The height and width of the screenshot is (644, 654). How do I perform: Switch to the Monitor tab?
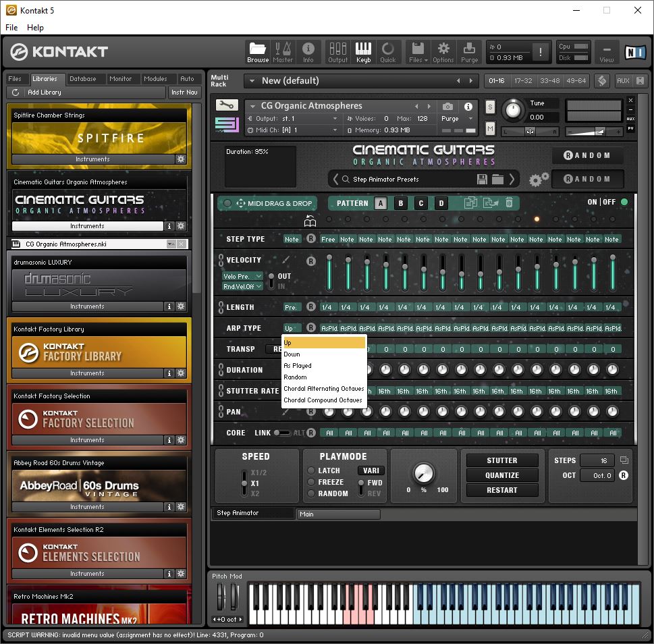(x=121, y=79)
